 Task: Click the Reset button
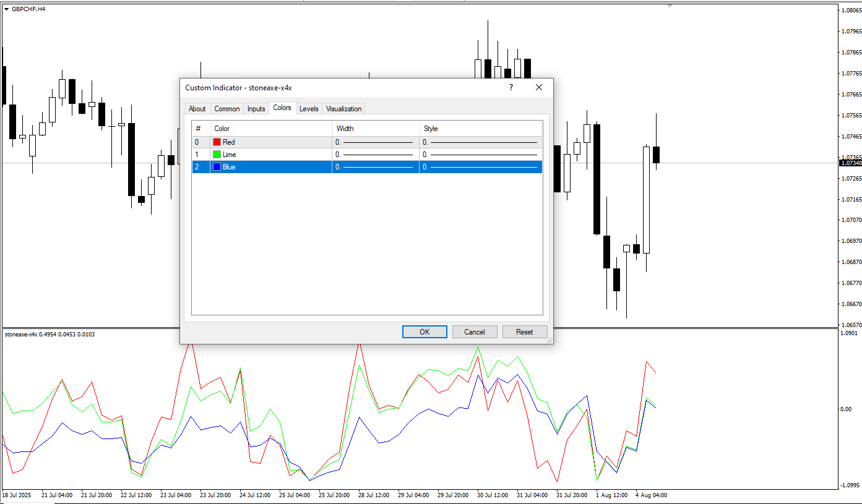pos(525,332)
